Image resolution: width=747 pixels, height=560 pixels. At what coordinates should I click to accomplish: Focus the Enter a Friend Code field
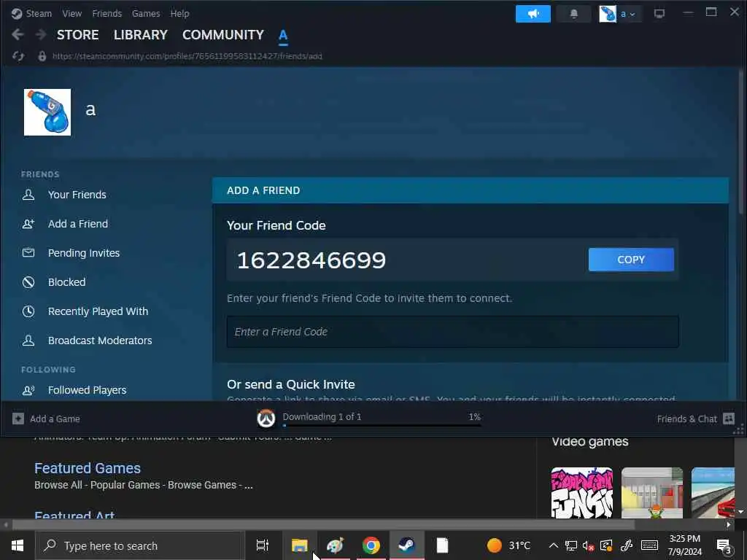click(x=453, y=332)
